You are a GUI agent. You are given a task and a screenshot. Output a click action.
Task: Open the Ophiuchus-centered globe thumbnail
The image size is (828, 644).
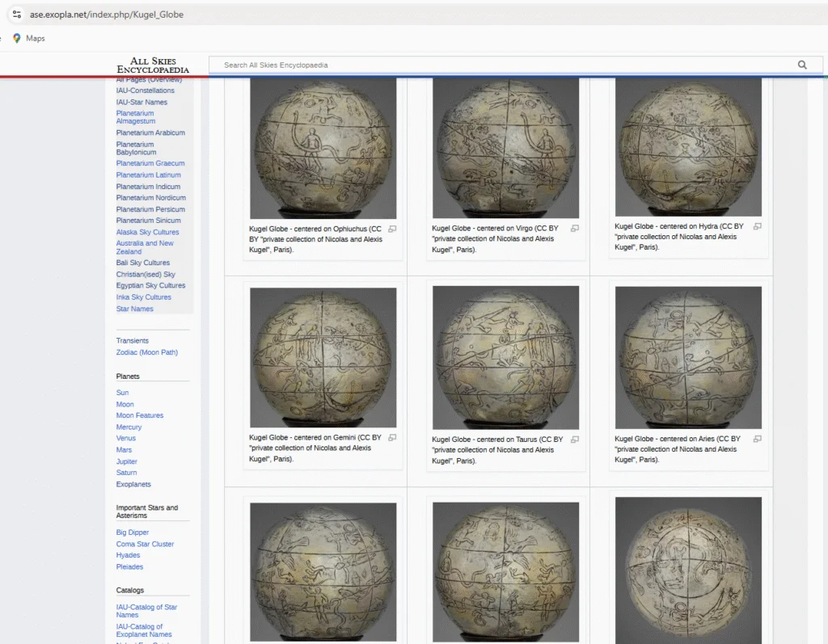pos(323,149)
